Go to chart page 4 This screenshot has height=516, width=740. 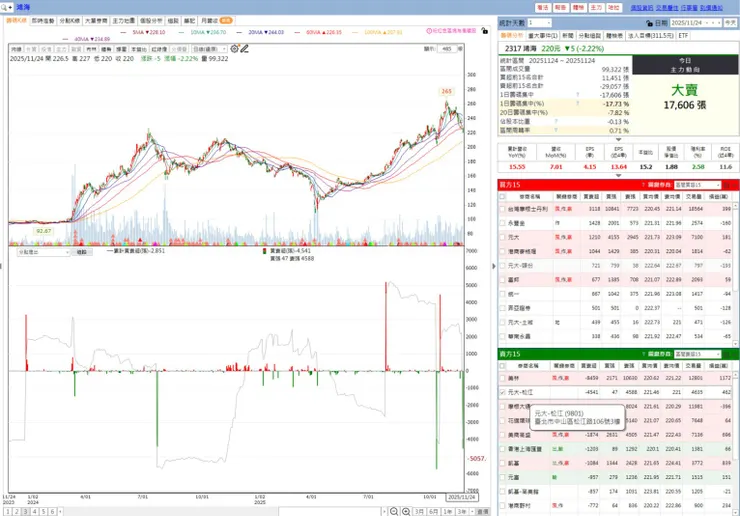[x=34, y=512]
